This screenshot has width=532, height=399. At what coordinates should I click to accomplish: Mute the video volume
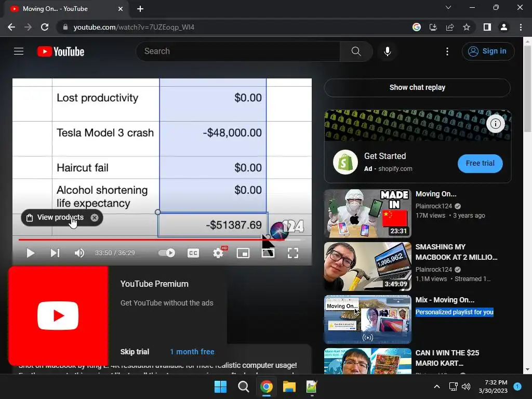tap(79, 253)
